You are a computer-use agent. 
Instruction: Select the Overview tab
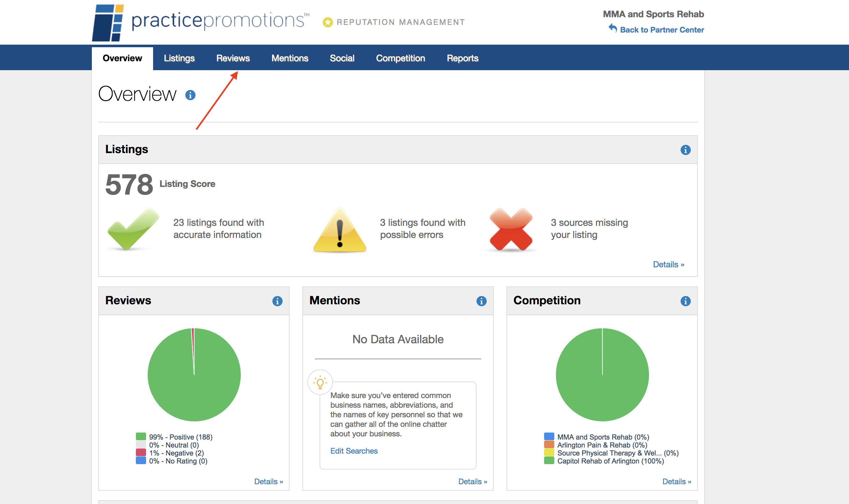coord(122,58)
